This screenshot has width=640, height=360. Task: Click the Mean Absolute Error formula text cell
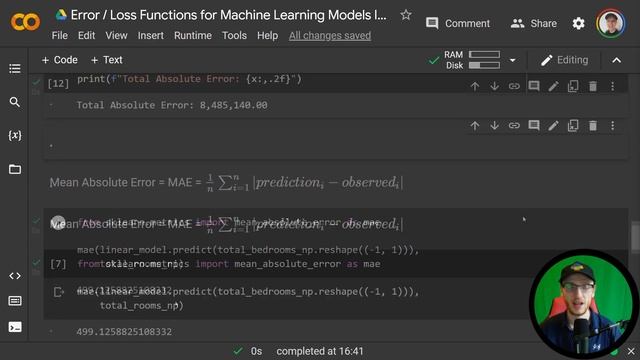226,182
